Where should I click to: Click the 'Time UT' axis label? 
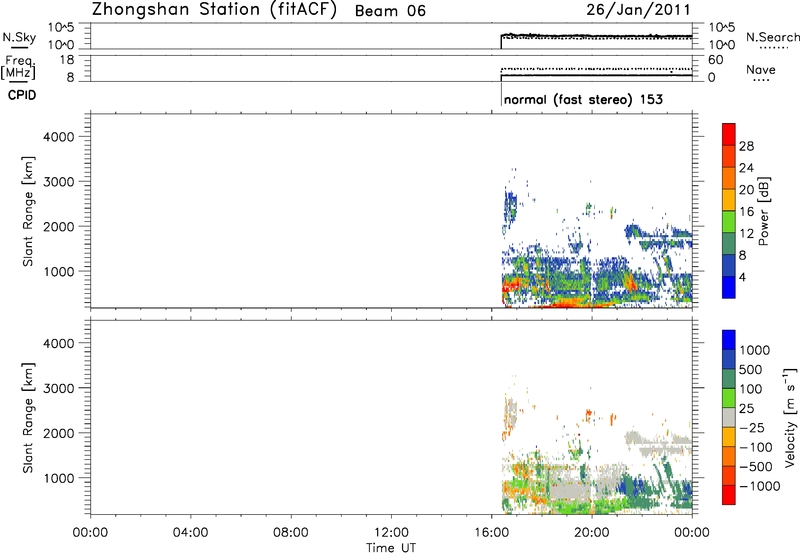[391, 548]
